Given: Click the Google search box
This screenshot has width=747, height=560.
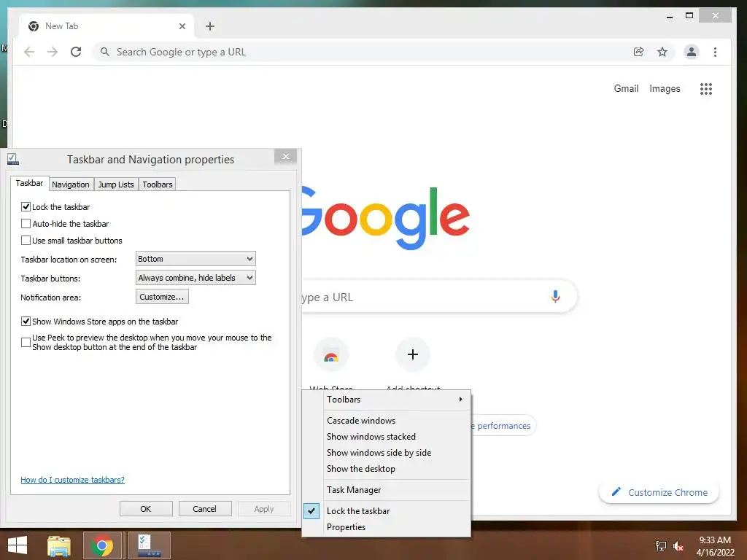Looking at the screenshot, I should click(x=438, y=297).
